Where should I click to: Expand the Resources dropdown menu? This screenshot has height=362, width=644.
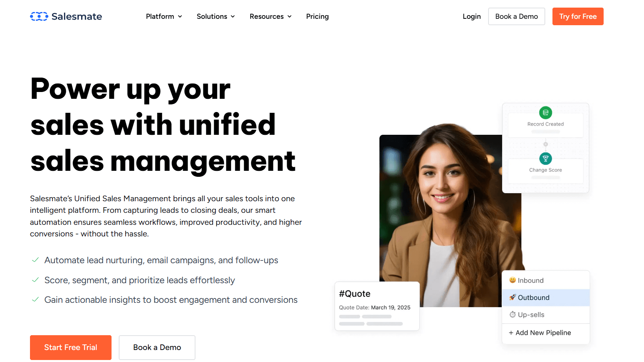click(x=271, y=16)
